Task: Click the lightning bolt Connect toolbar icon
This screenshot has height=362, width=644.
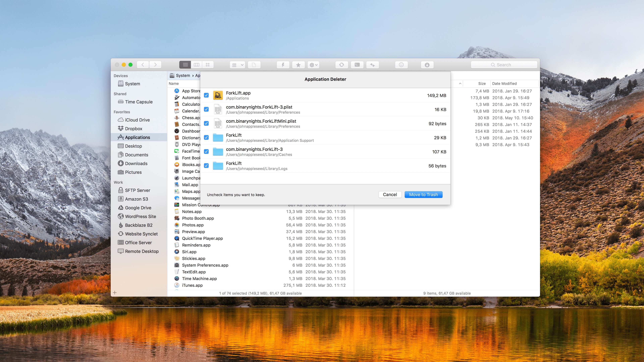Action: pos(283,65)
